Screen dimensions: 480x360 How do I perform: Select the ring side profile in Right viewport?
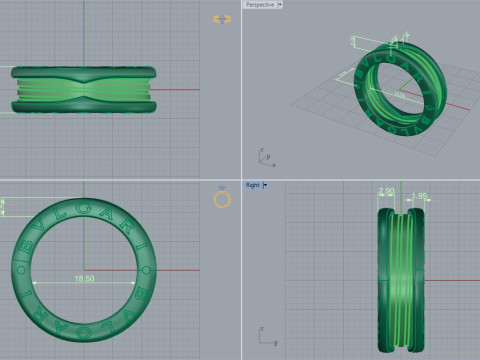tap(401, 280)
